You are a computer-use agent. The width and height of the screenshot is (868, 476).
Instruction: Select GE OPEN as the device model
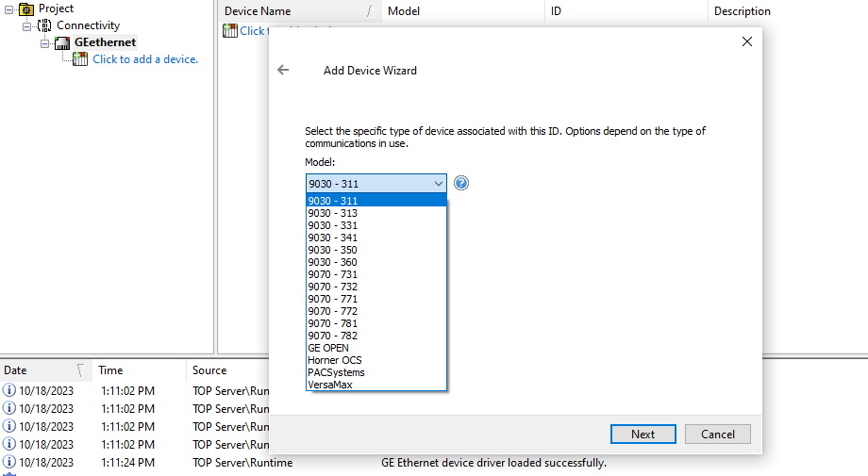point(376,348)
